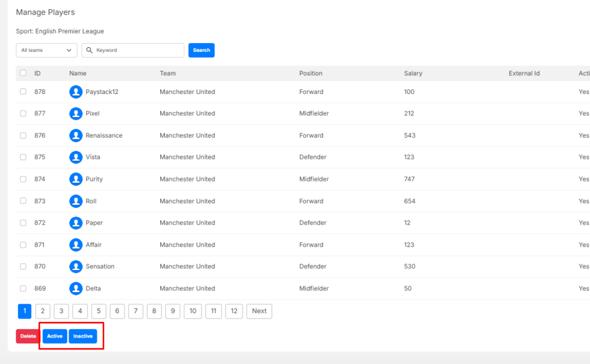Click Delta player's avatar icon
The height and width of the screenshot is (364, 590).
(x=75, y=289)
